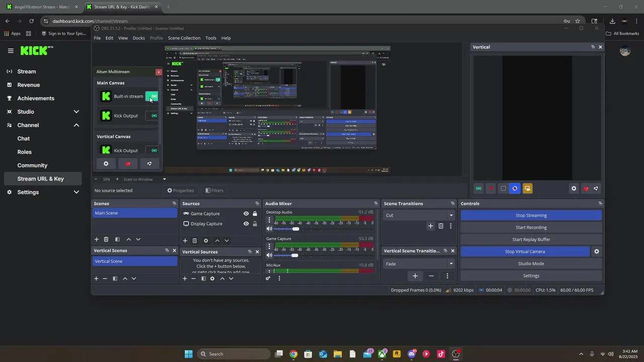This screenshot has height=362, width=644.
Task: Start vertical canvas recording red dot
Action: [x=491, y=189]
